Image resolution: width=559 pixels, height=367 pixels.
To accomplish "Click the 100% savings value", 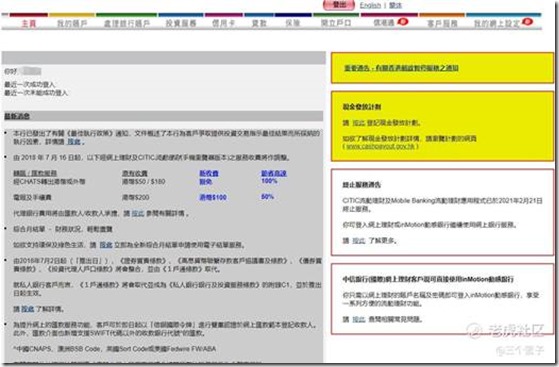I will click(x=269, y=181).
